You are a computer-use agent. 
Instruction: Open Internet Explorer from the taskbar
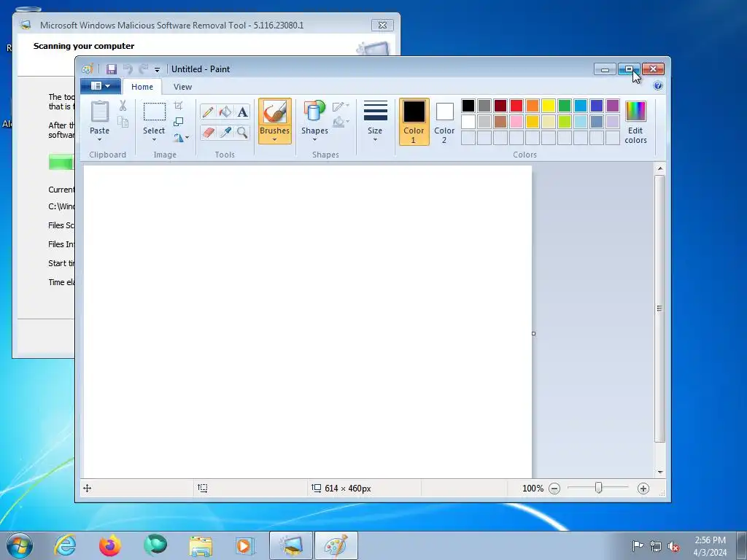tap(65, 545)
